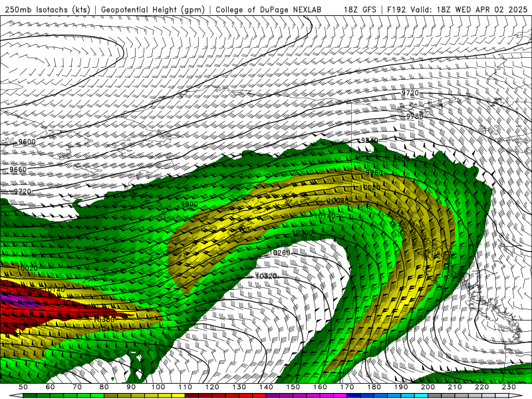Image resolution: width=532 pixels, height=399 pixels.
Task: Select the 200 knot legend value
Action: tap(428, 387)
